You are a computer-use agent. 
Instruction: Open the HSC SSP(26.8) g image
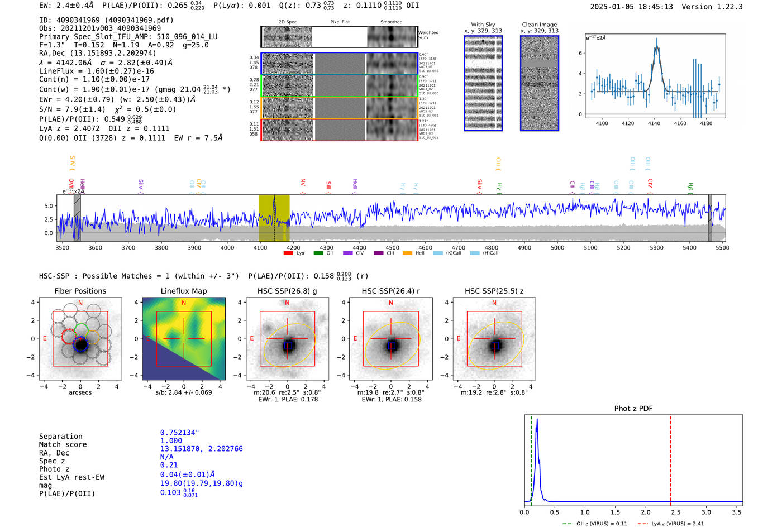(x=288, y=339)
